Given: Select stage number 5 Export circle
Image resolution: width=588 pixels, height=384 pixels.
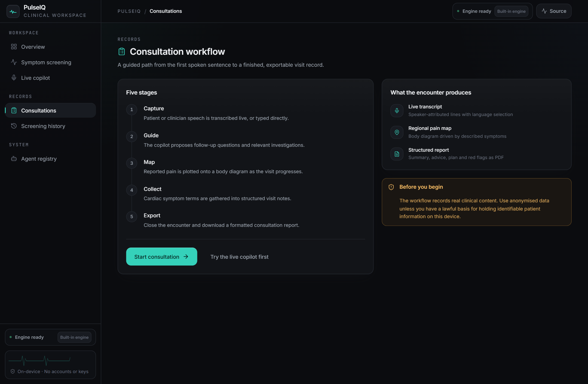Looking at the screenshot, I should (131, 217).
